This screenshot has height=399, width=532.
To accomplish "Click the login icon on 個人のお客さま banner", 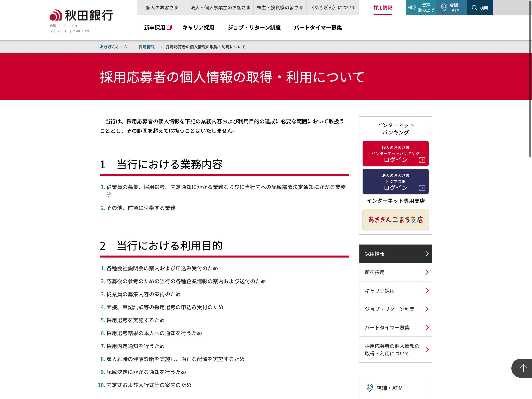I will pyautogui.click(x=421, y=160).
